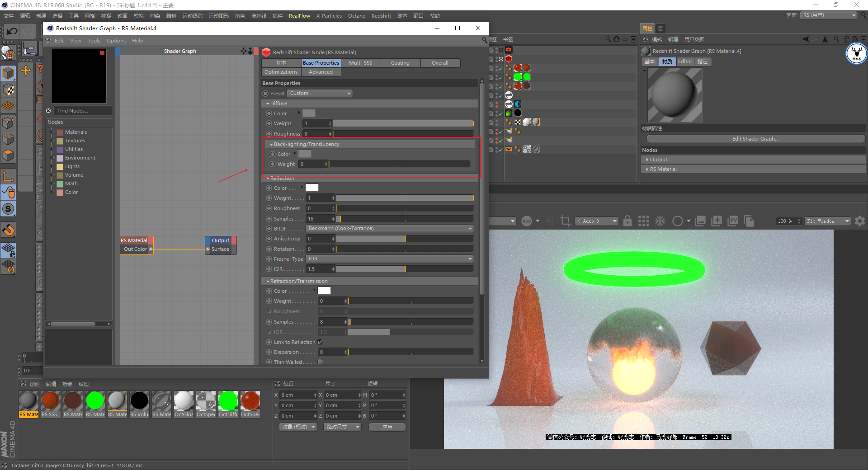The width and height of the screenshot is (868, 470).
Task: Click the Reflection IOR slider
Action: pyautogui.click(x=405, y=269)
